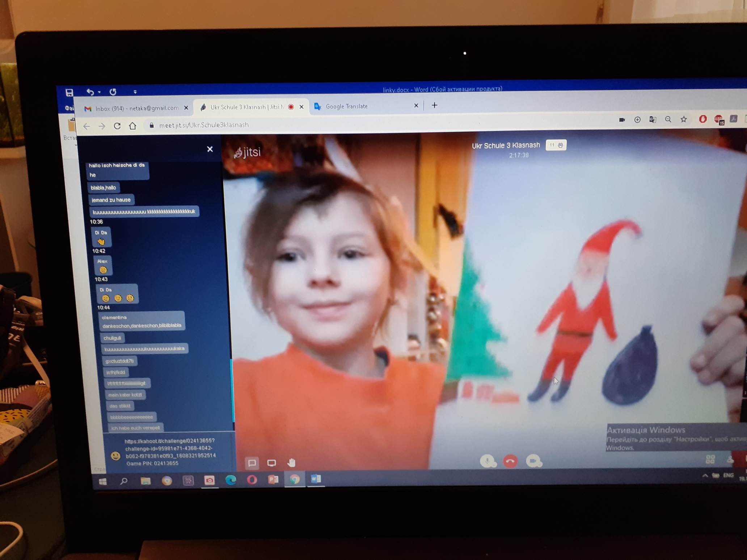747x560 pixels.
Task: Mute the microphone
Action: [487, 461]
